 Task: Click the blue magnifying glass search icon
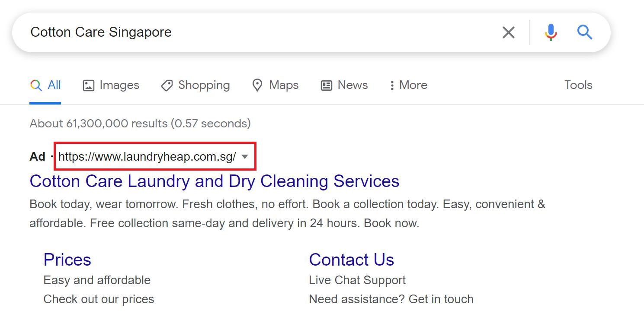point(584,32)
